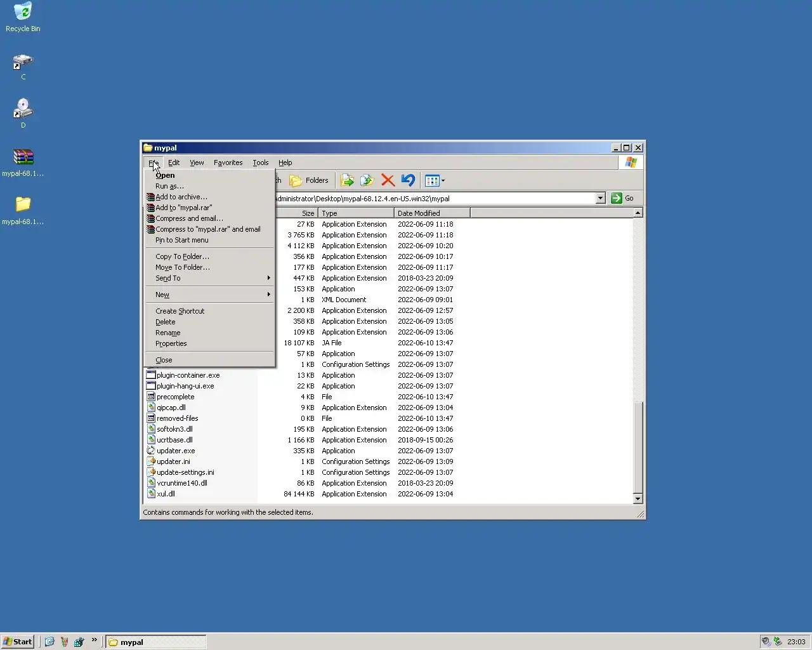This screenshot has height=650, width=812.
Task: Choose Pin to Start menu
Action: 209,240
